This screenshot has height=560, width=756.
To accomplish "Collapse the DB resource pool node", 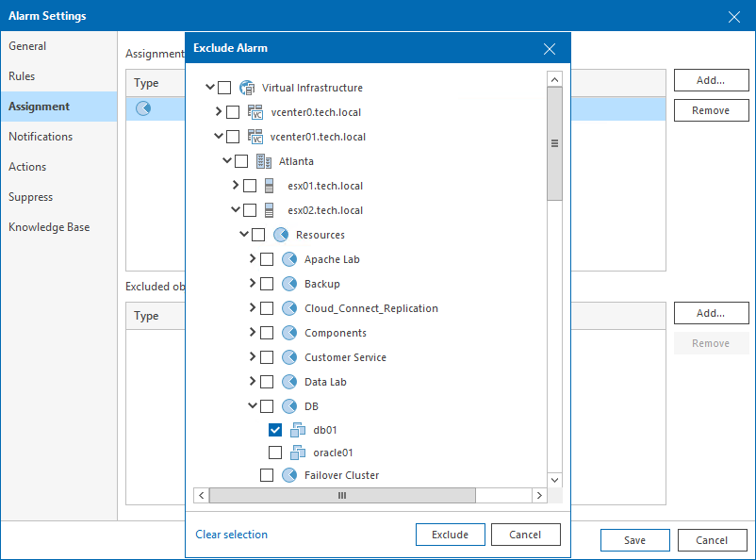I will pyautogui.click(x=253, y=406).
